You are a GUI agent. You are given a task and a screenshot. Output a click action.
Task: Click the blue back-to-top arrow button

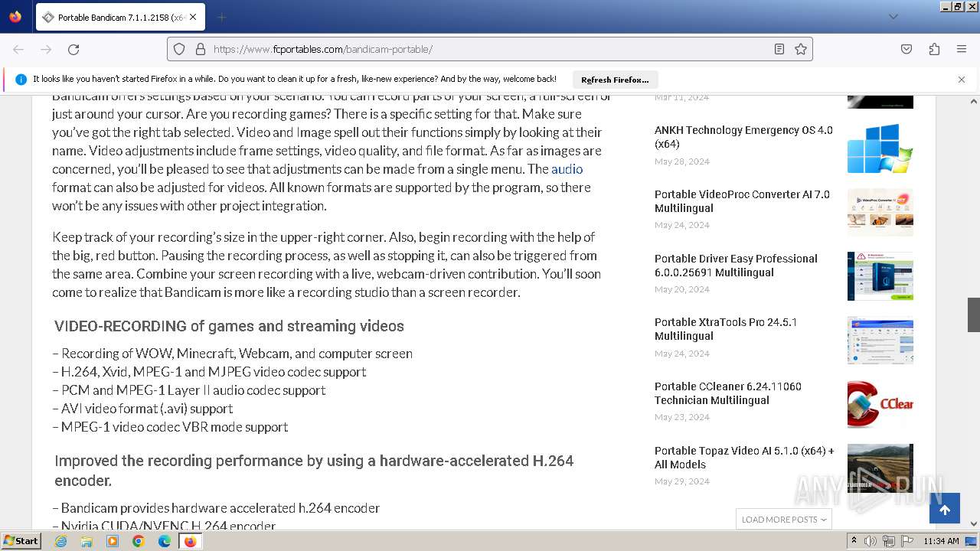945,509
